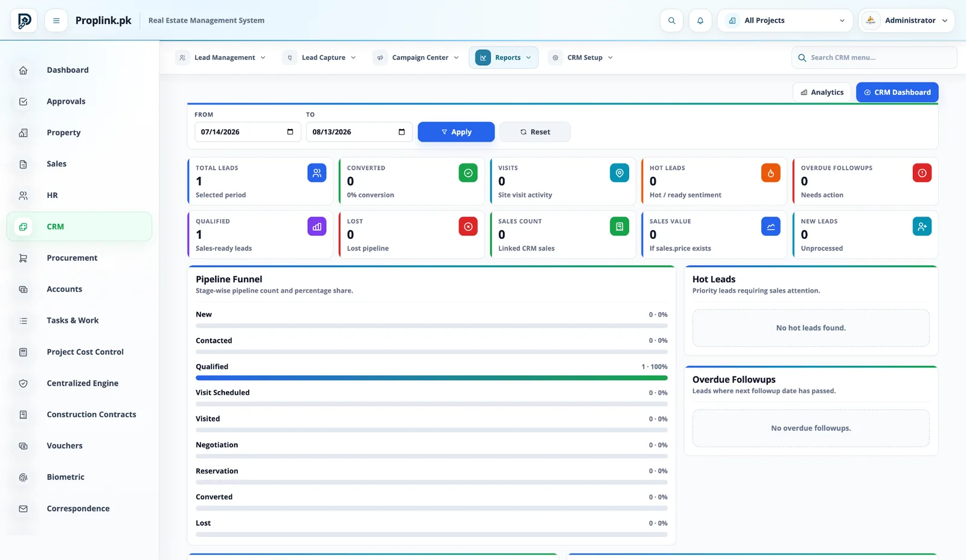Image resolution: width=966 pixels, height=560 pixels.
Task: Open Property in the sidebar
Action: tap(79, 133)
